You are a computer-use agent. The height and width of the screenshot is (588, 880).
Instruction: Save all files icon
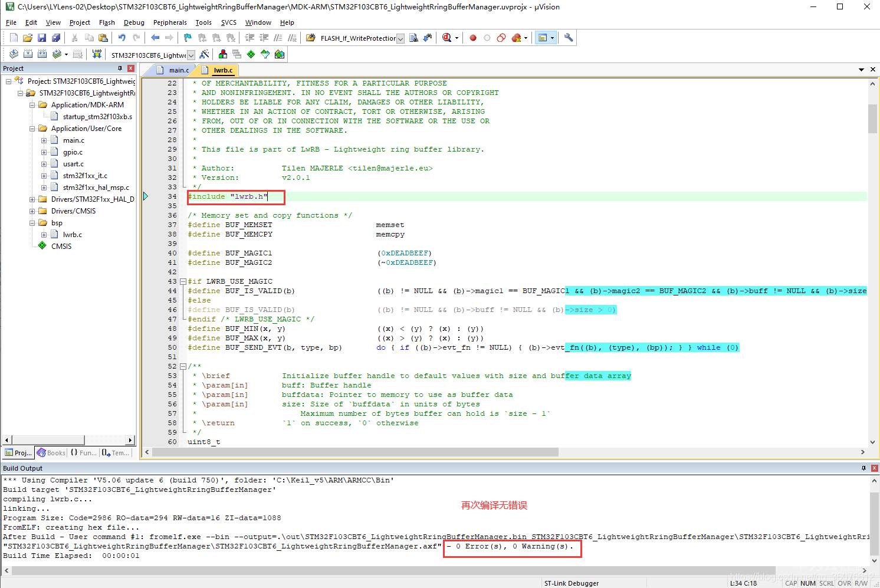coord(56,38)
